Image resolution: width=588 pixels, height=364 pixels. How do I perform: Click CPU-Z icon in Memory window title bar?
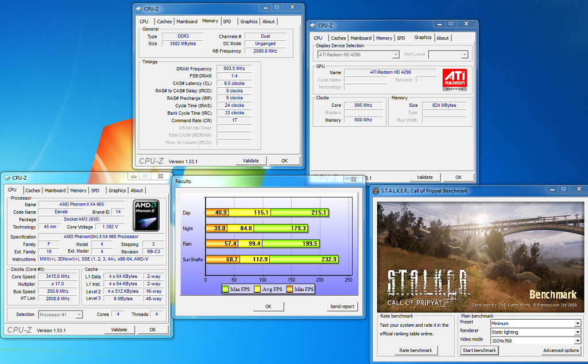pos(138,9)
